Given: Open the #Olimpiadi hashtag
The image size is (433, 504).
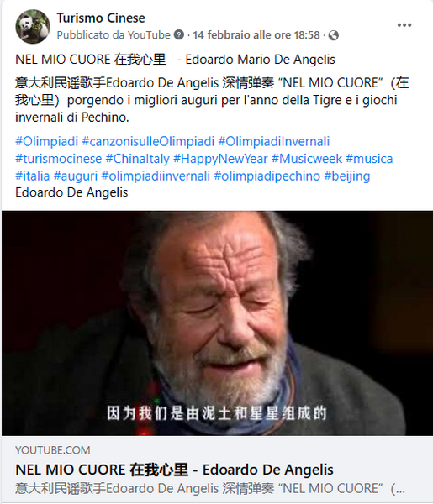Looking at the screenshot, I should [46, 141].
